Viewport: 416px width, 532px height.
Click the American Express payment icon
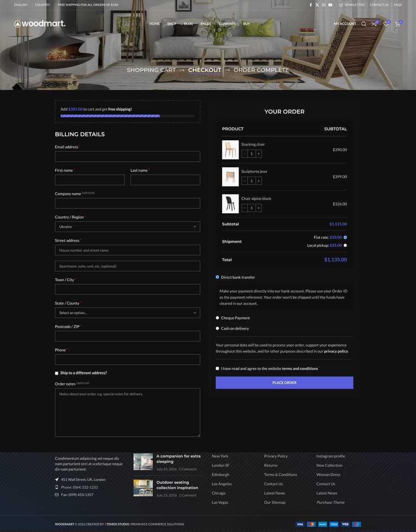coord(334,524)
